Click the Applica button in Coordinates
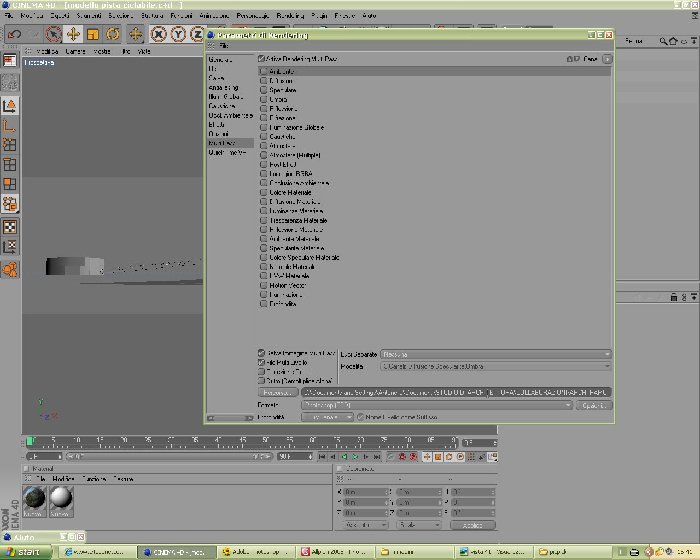The width and height of the screenshot is (700, 560). (x=473, y=525)
